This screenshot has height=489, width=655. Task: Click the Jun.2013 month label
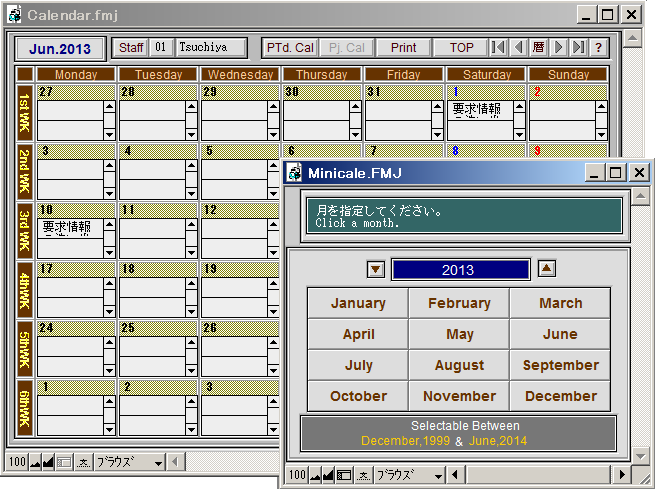(x=60, y=49)
